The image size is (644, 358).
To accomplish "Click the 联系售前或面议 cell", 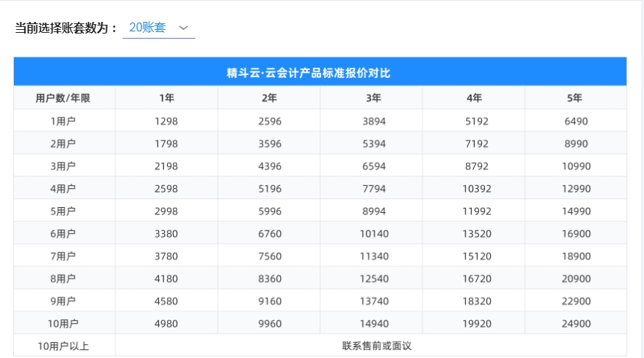I will coord(371,346).
